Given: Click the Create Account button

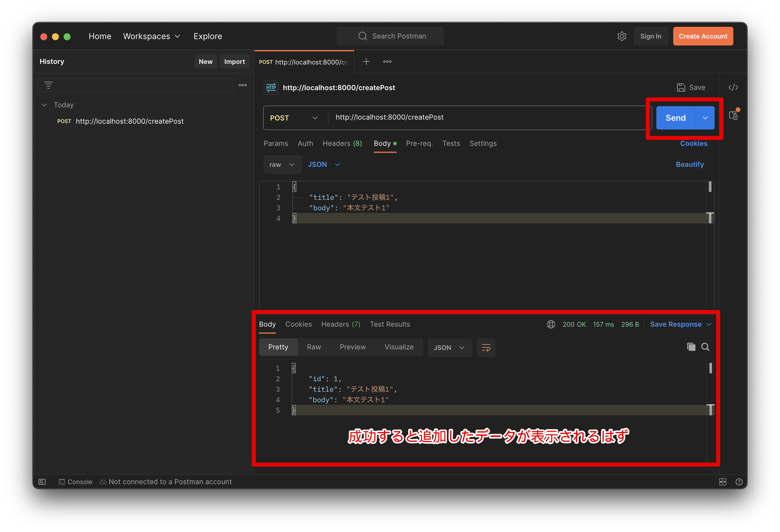Looking at the screenshot, I should pos(703,36).
